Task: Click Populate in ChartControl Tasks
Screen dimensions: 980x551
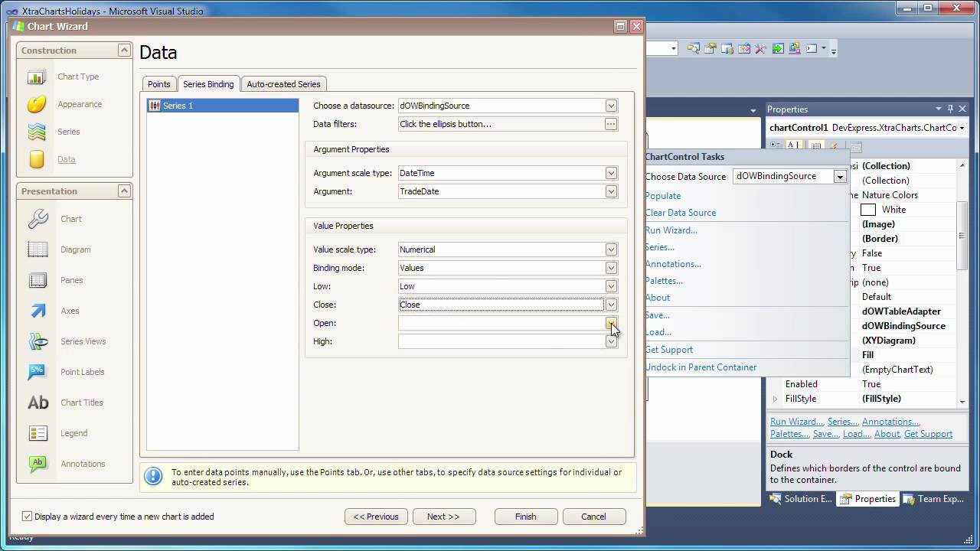Action: pyautogui.click(x=663, y=196)
